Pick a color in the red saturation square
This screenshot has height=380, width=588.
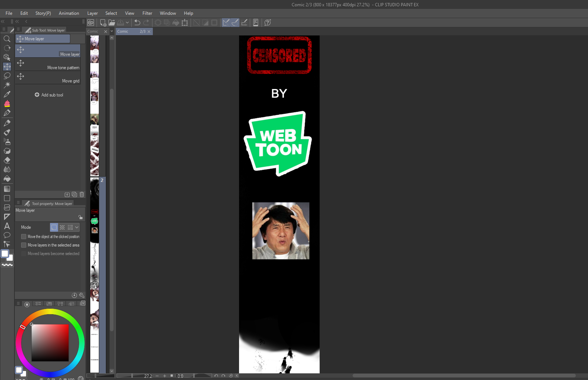click(50, 343)
